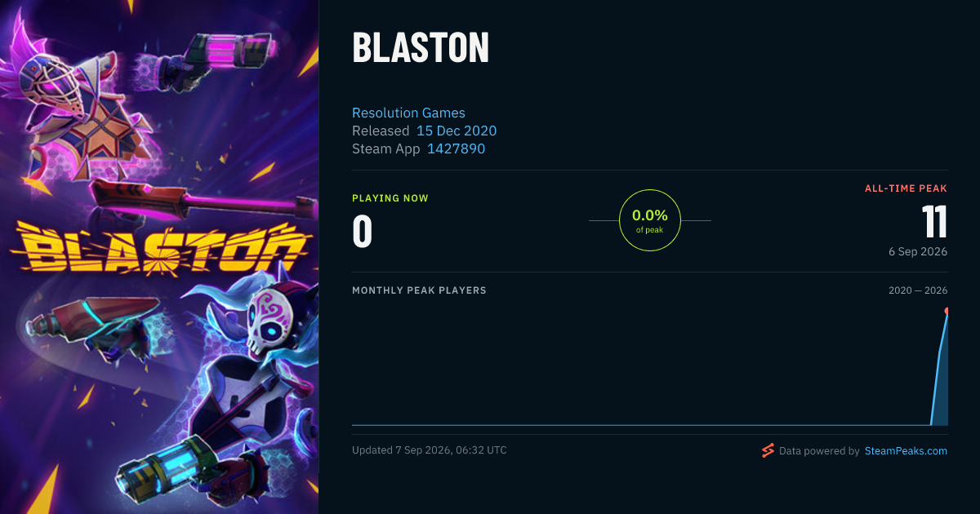
Task: Click the 6 Sep 2026 peak date
Action: tap(918, 251)
